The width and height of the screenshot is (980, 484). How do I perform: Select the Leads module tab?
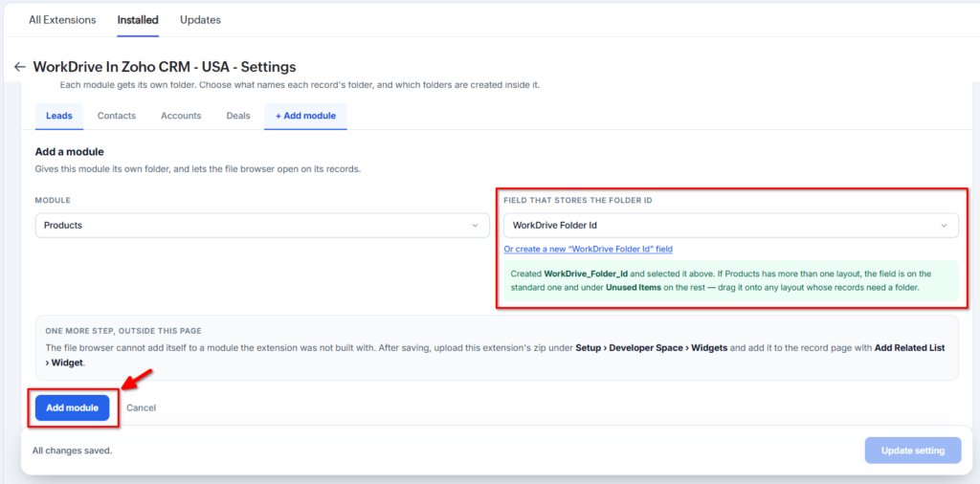pyautogui.click(x=59, y=116)
